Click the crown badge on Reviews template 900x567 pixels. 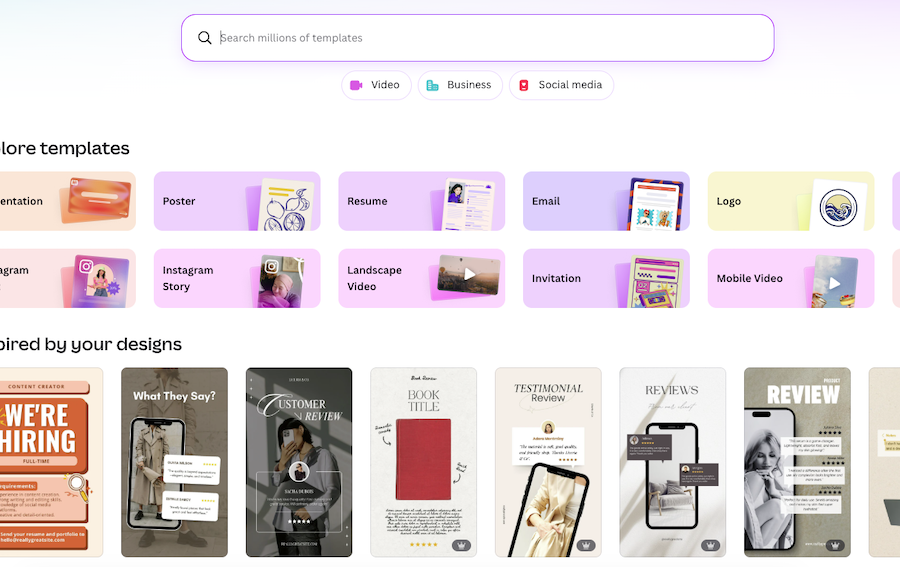pyautogui.click(x=710, y=545)
